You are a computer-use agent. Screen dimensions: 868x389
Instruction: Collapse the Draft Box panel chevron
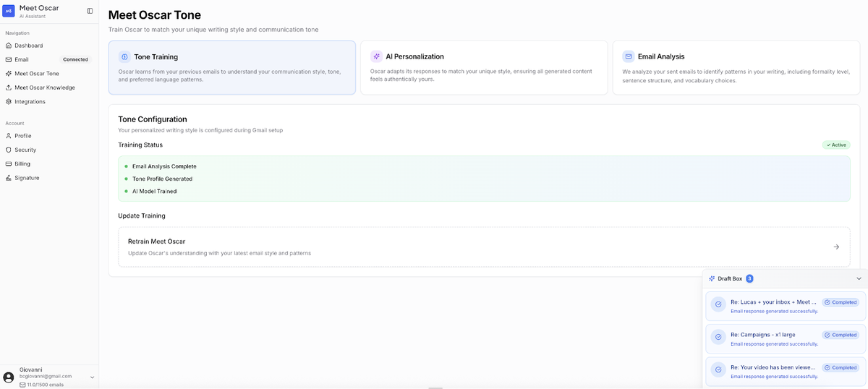(x=859, y=278)
